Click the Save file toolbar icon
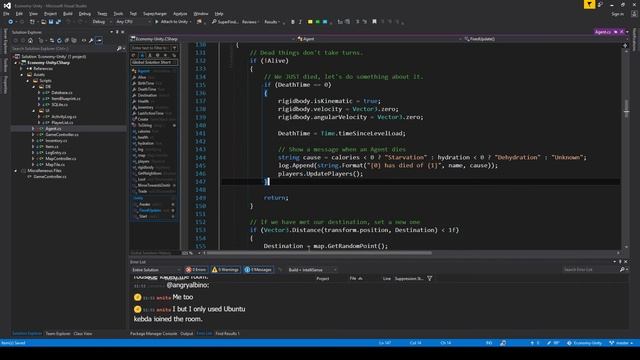Viewport: 640px width, 360px height. 51,22
